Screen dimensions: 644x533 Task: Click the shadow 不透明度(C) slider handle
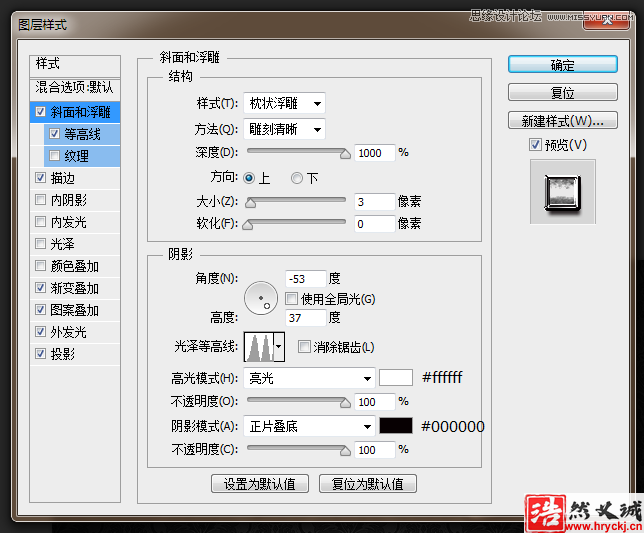click(345, 451)
